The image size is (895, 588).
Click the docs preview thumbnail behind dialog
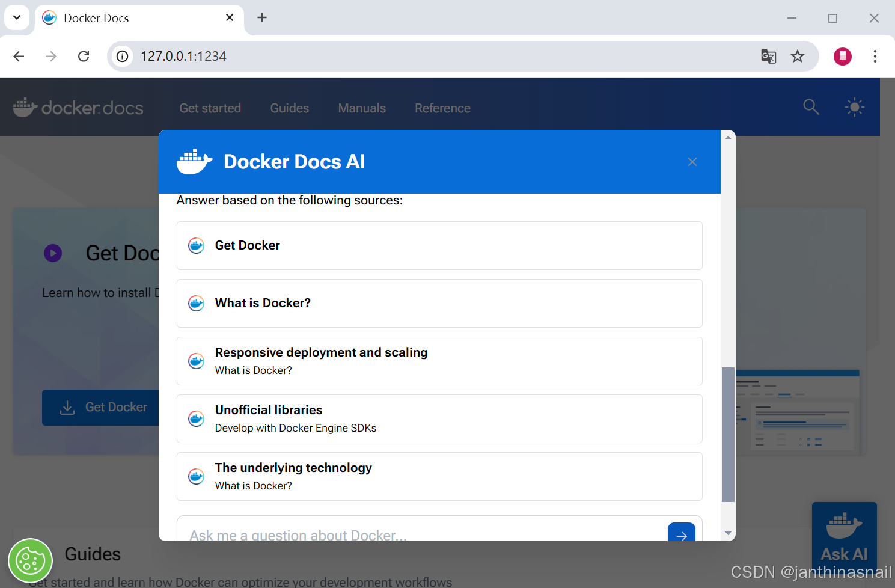click(798, 411)
